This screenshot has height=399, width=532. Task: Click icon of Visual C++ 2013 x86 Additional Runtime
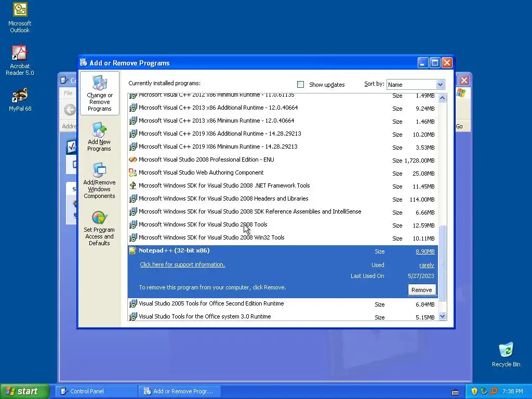tap(133, 108)
